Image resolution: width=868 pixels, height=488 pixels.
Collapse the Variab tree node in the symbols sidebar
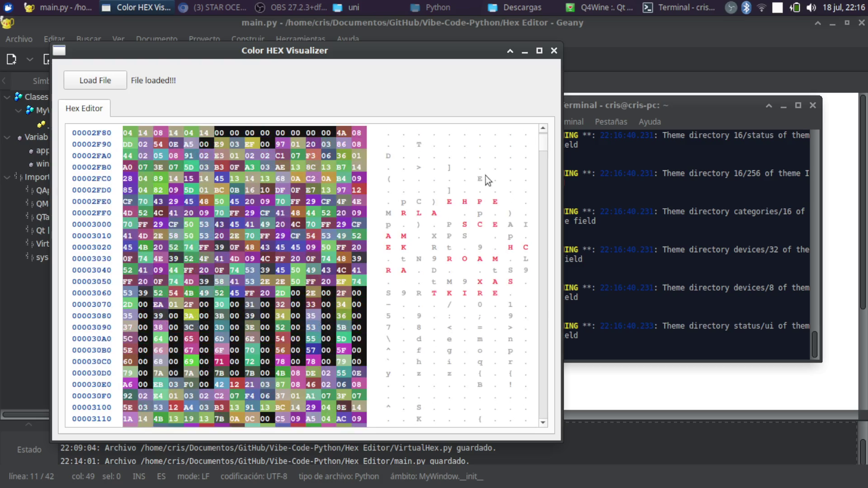coord(7,137)
